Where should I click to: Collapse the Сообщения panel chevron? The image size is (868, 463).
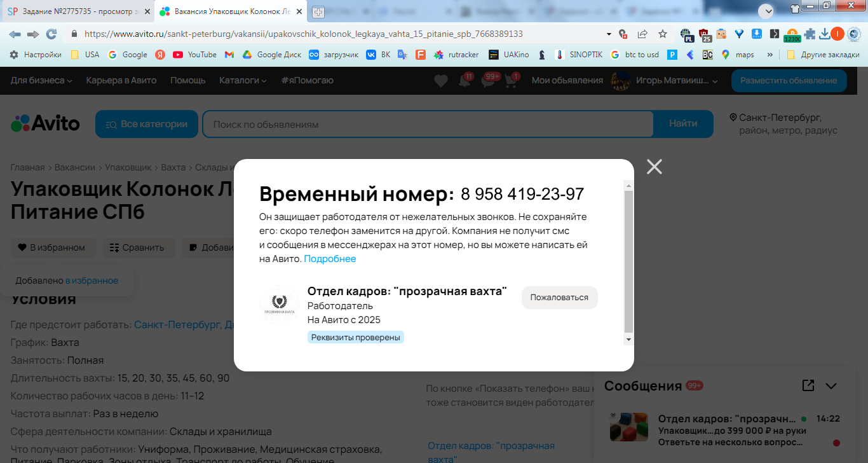click(x=831, y=385)
